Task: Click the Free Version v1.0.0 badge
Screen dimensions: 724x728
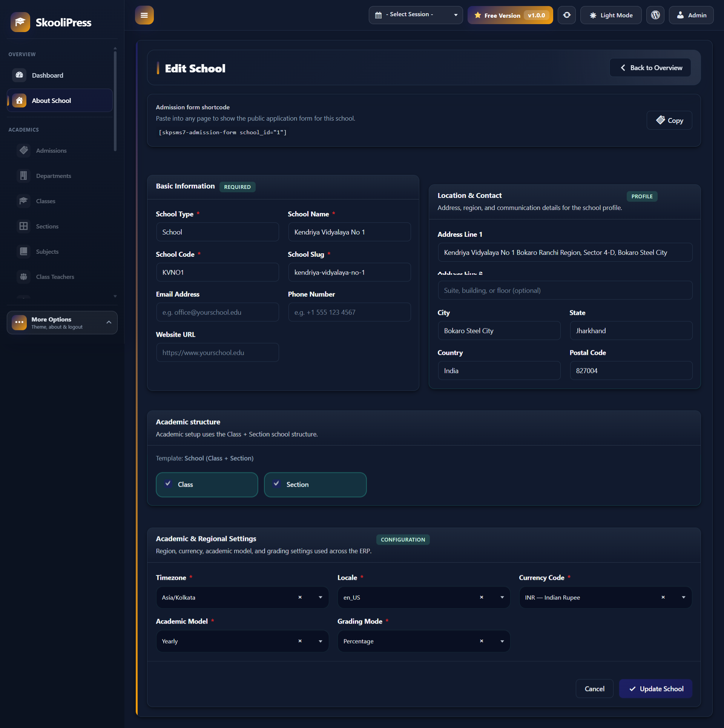Action: click(510, 15)
